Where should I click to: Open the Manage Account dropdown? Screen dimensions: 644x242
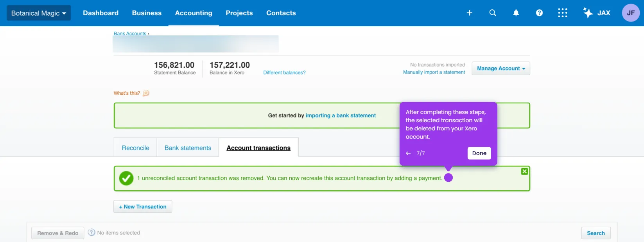click(x=501, y=69)
